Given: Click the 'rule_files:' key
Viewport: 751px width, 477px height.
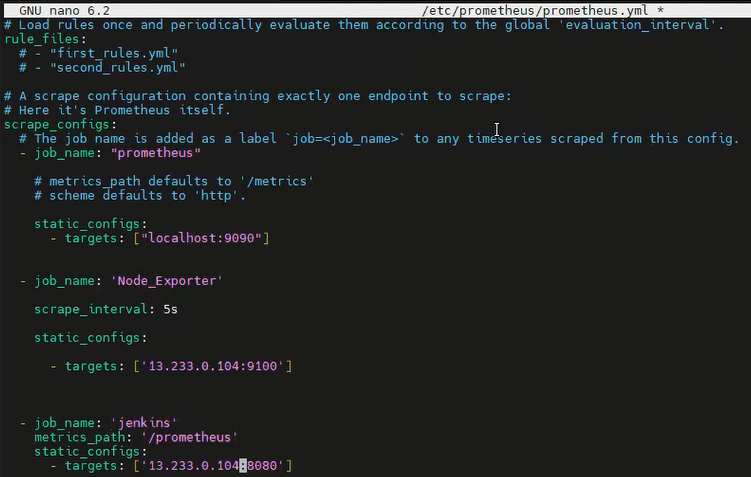Looking at the screenshot, I should tap(45, 39).
